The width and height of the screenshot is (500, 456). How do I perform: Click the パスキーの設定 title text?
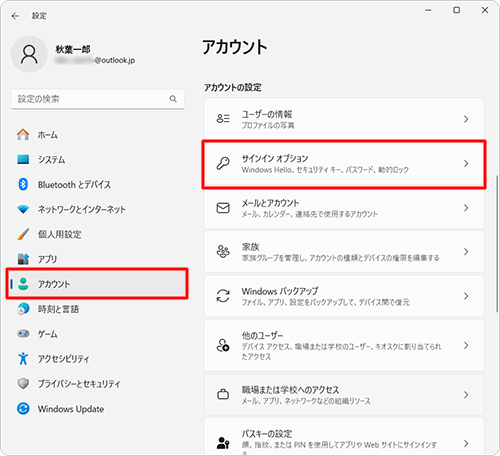267,434
